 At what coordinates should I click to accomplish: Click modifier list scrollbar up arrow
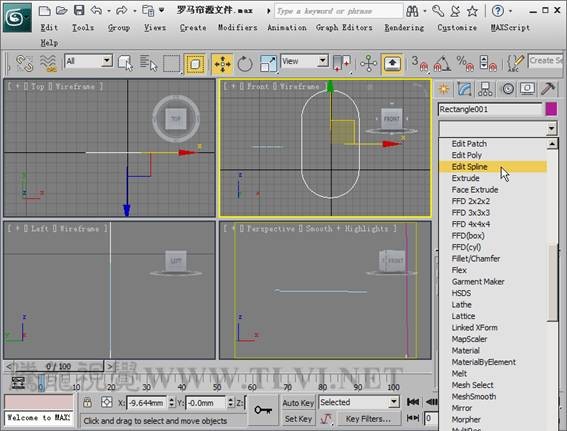552,144
